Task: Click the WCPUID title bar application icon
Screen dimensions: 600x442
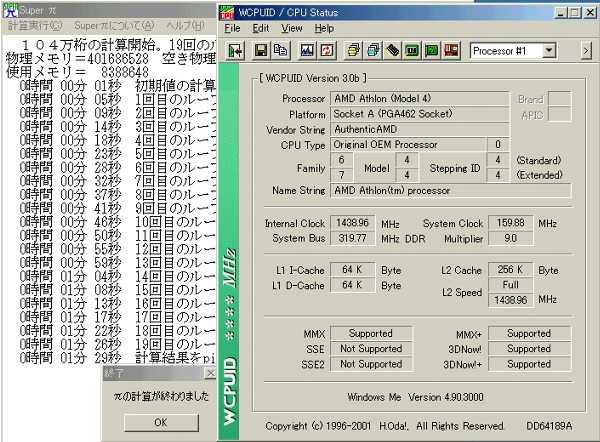Action: click(227, 13)
